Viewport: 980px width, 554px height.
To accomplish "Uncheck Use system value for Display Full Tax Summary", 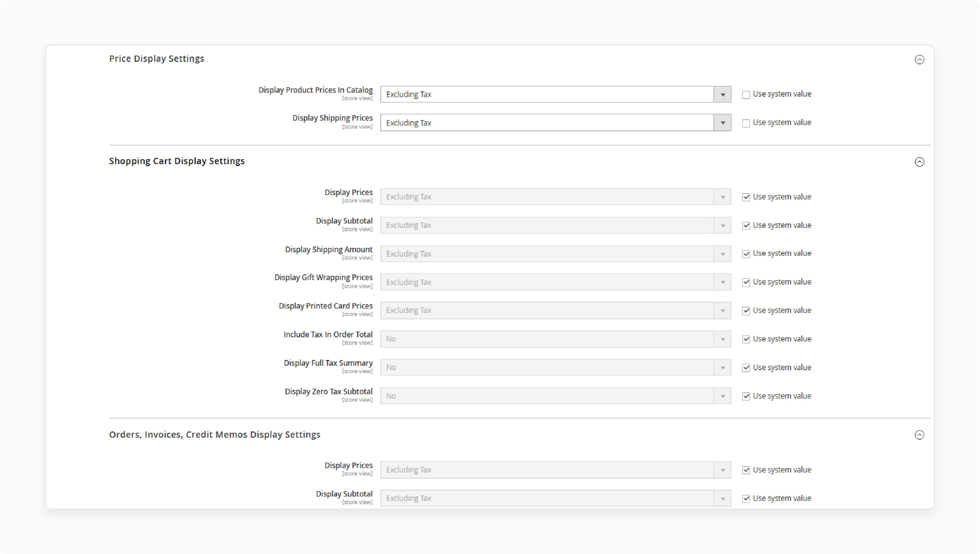I will [746, 368].
